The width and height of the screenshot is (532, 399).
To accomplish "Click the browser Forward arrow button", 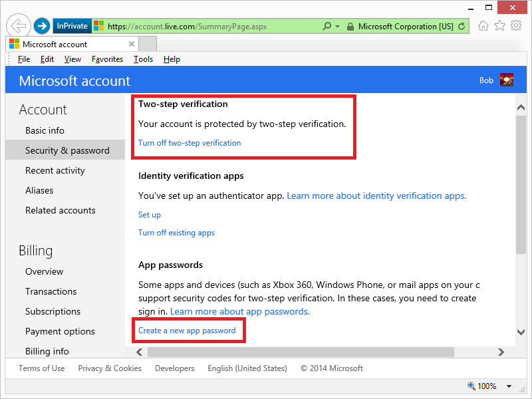I will [42, 26].
